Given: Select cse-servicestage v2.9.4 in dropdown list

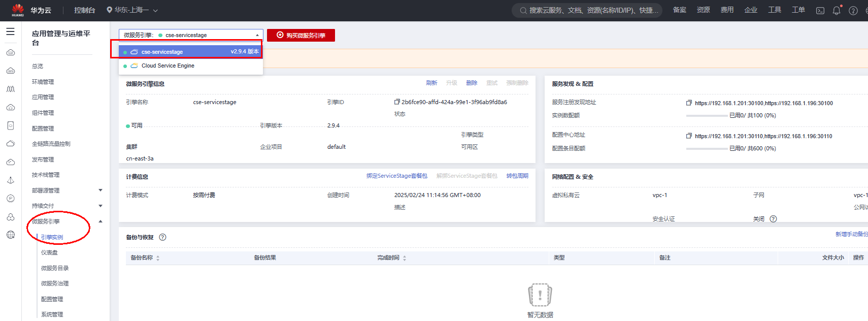Looking at the screenshot, I should coord(191,51).
